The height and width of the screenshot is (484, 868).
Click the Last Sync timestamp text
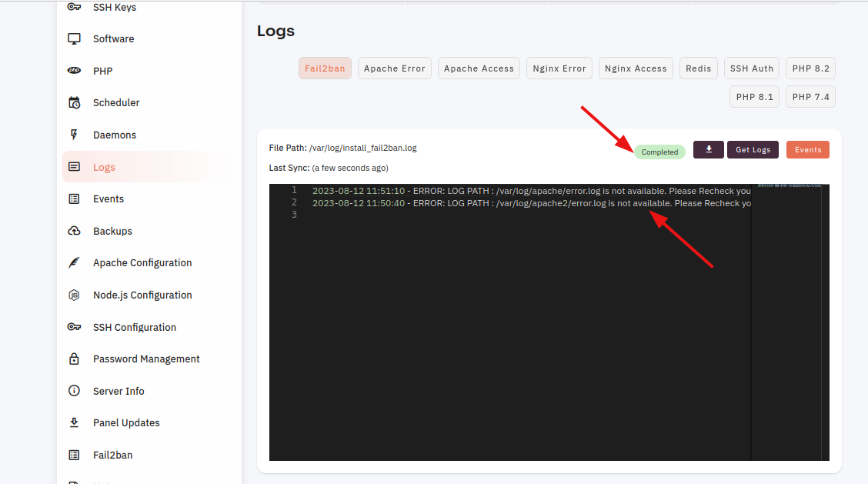(350, 168)
